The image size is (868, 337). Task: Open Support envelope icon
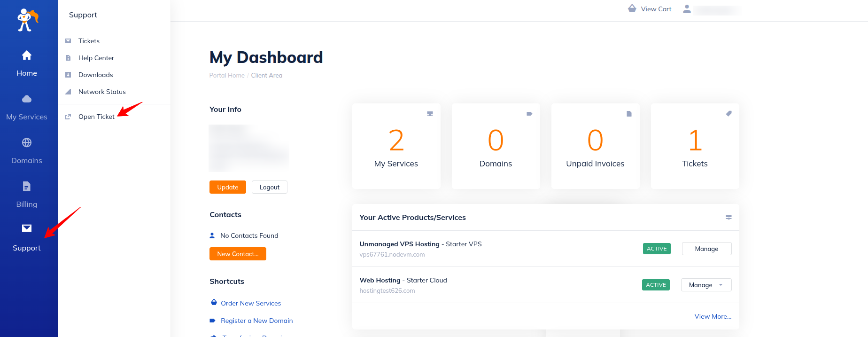pos(27,228)
